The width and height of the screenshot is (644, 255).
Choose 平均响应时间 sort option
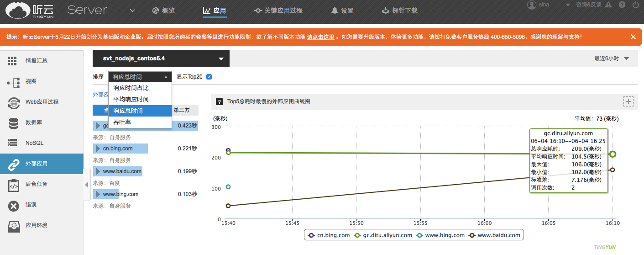[x=140, y=99]
